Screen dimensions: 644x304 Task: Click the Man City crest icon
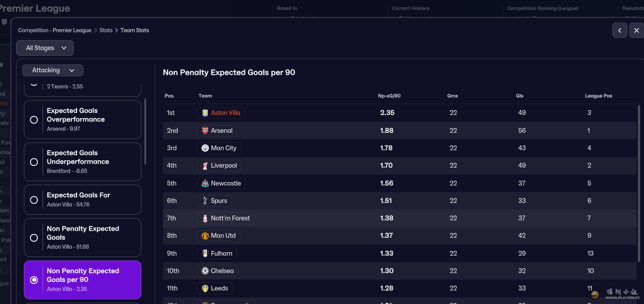point(205,148)
